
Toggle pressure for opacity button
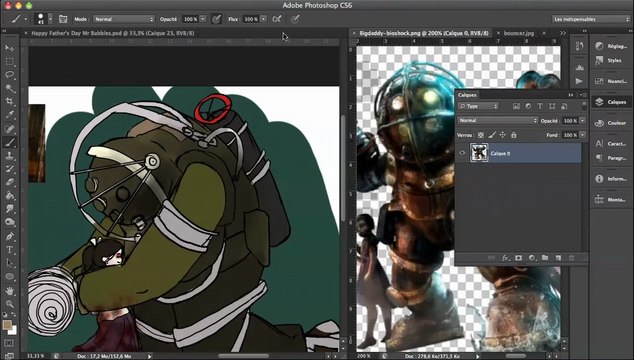[216, 19]
